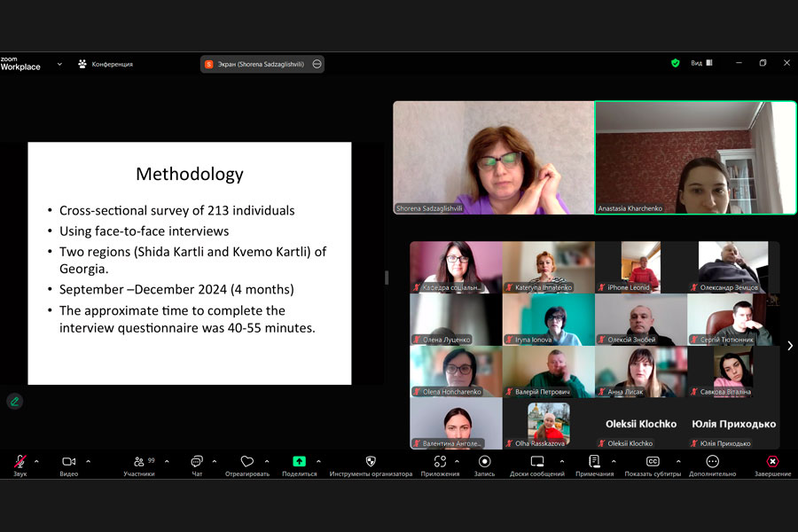Click the red Завершение end meeting button
Viewport: 798px width, 532px height.
pos(772,462)
